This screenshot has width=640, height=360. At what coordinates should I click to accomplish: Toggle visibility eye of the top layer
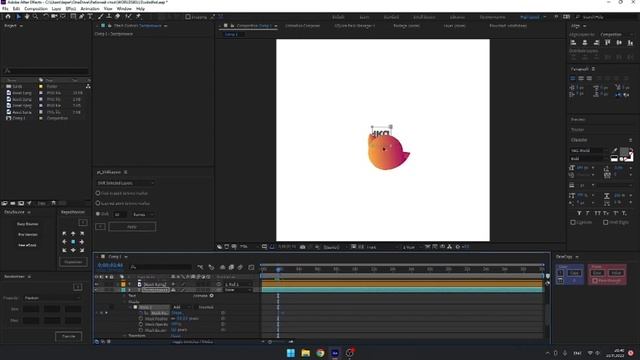(x=97, y=284)
